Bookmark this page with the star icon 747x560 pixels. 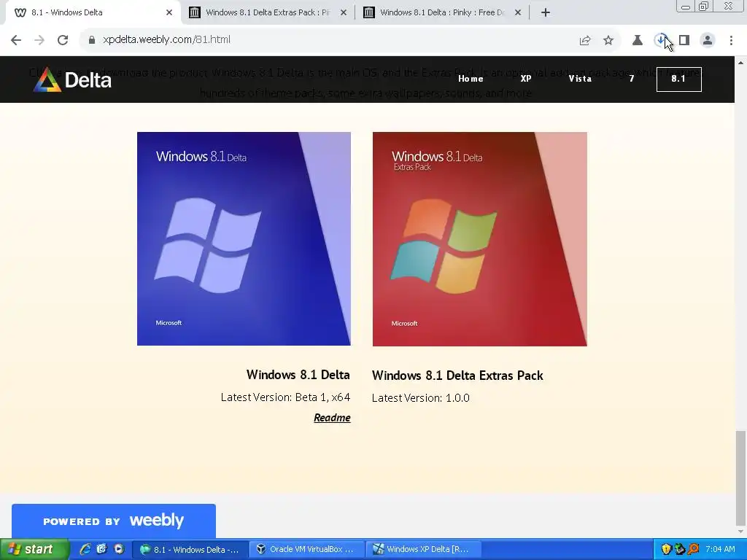[608, 41]
